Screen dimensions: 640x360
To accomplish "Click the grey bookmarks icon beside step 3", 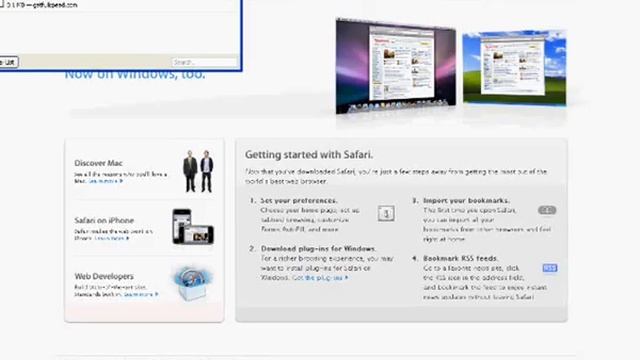I will coord(547,210).
